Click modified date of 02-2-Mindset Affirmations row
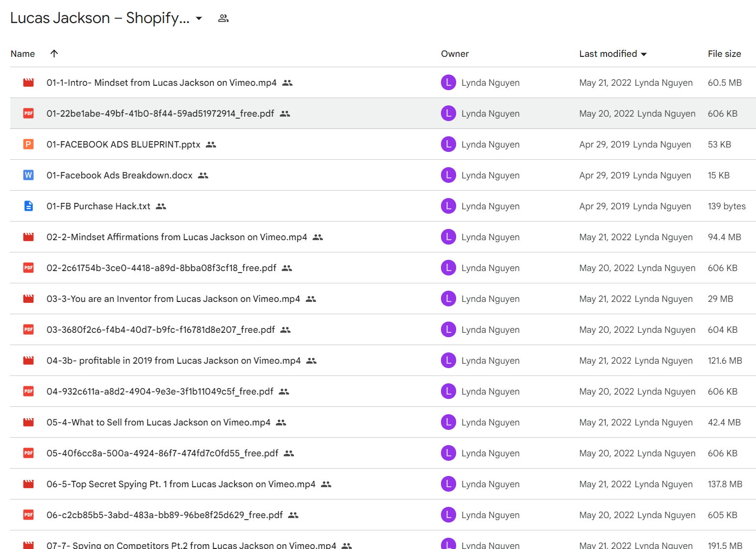The width and height of the screenshot is (756, 549). pos(605,237)
